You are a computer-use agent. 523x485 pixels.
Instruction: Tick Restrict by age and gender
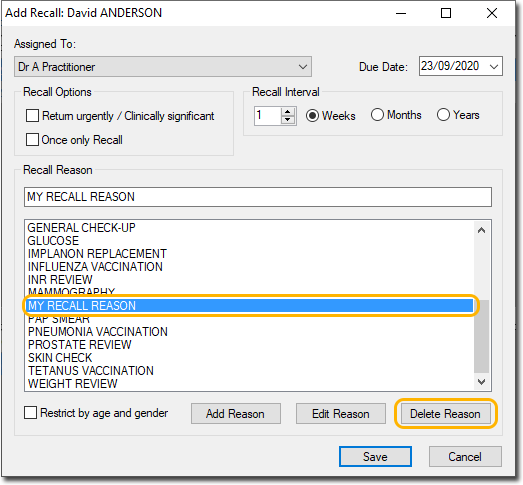click(30, 413)
